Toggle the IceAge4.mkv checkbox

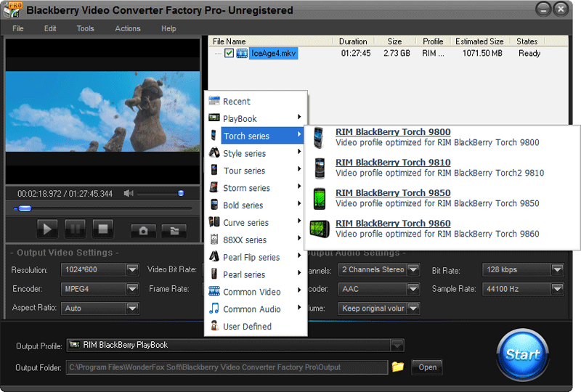229,53
